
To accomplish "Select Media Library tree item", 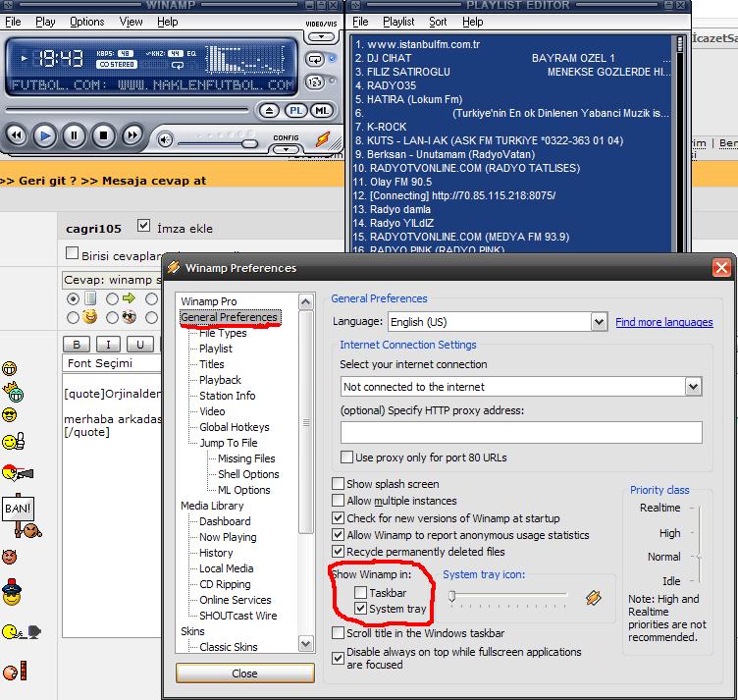I will (212, 506).
